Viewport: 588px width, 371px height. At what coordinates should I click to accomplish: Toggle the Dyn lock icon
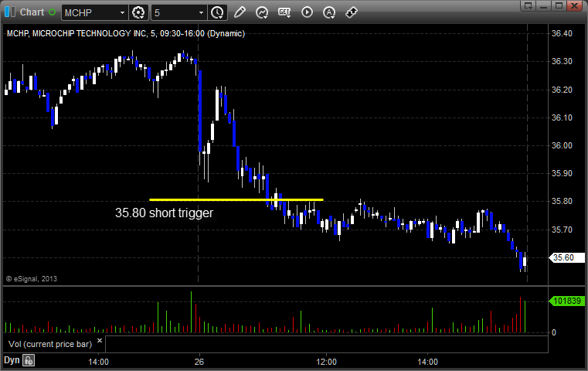29,360
